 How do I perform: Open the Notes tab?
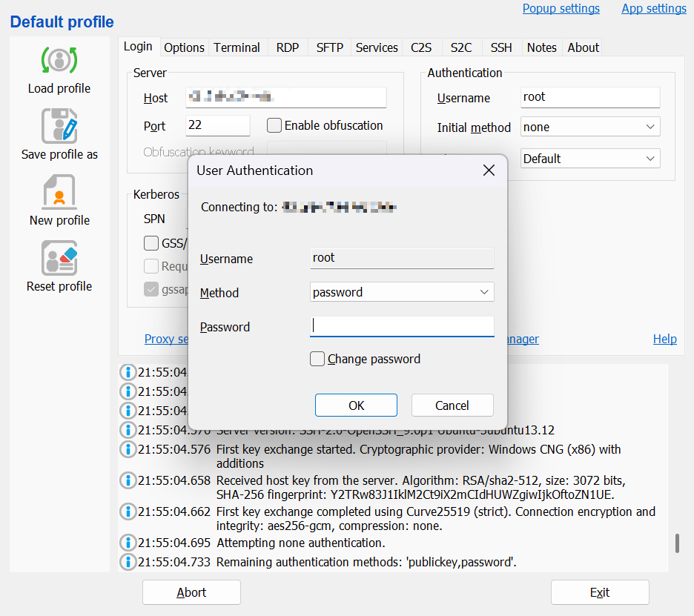(542, 47)
